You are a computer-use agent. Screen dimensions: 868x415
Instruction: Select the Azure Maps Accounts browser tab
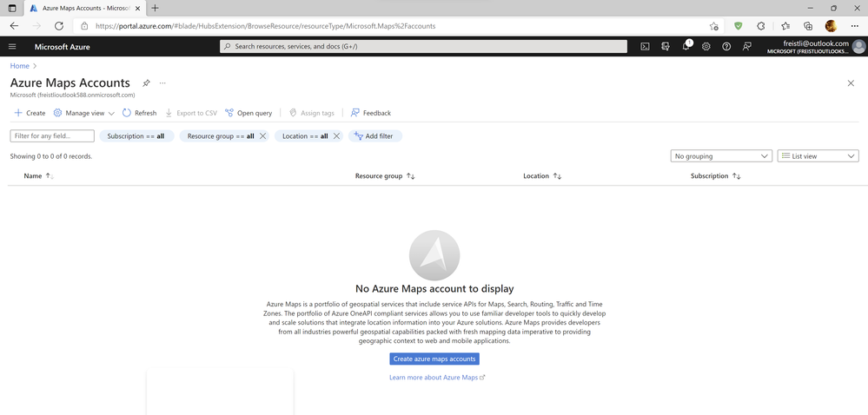(86, 9)
